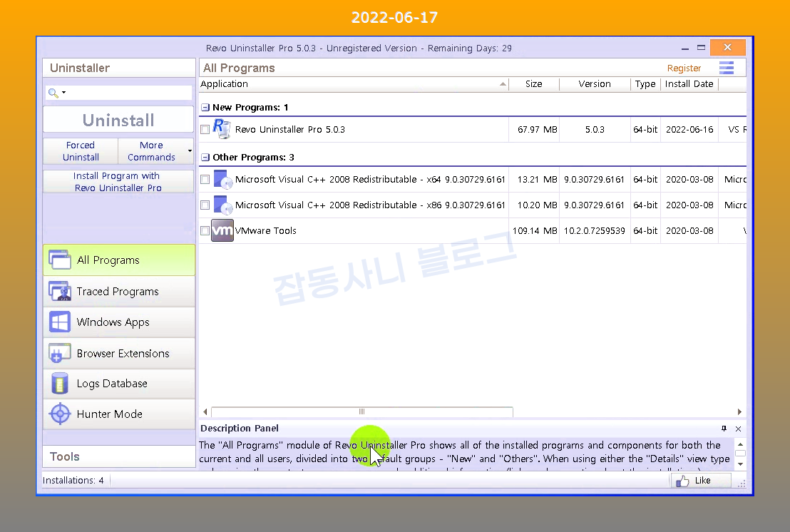This screenshot has width=790, height=532.
Task: Click the VMware Tools vm icon
Action: click(x=222, y=231)
